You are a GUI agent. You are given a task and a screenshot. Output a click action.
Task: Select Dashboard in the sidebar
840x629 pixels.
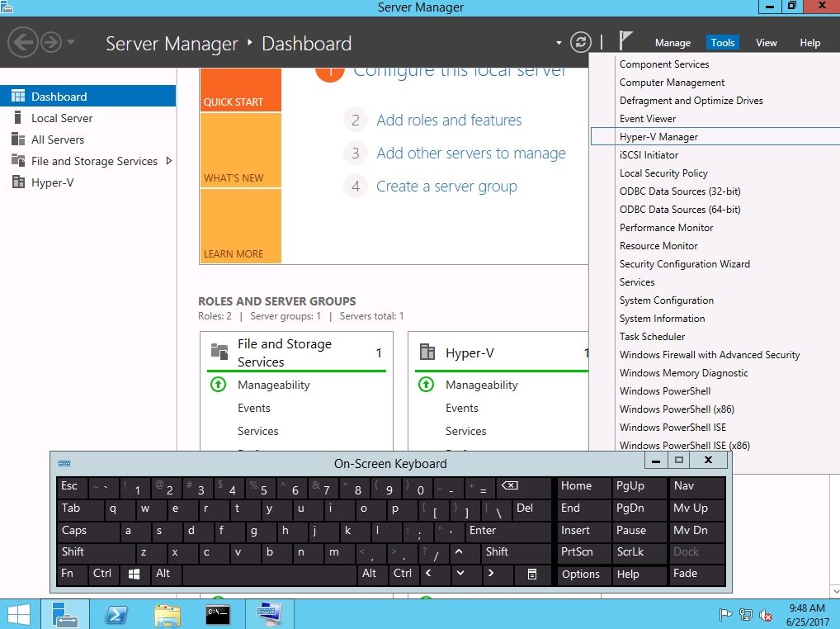tap(87, 97)
